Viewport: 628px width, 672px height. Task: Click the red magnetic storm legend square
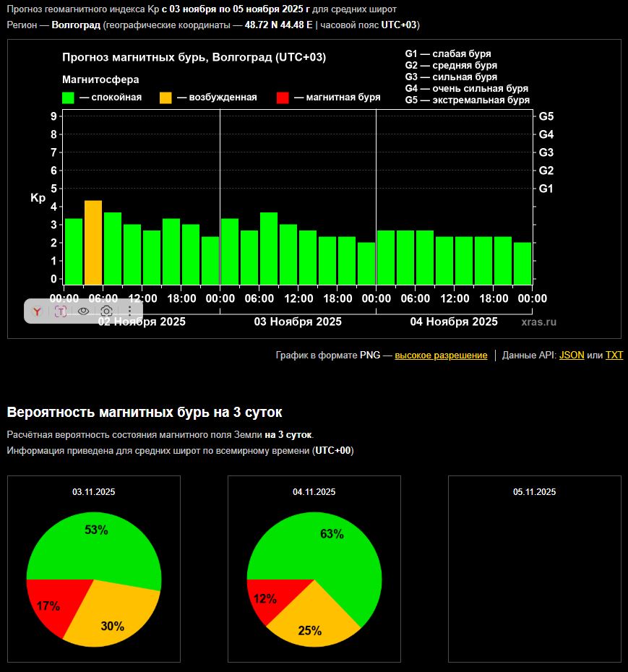283,98
